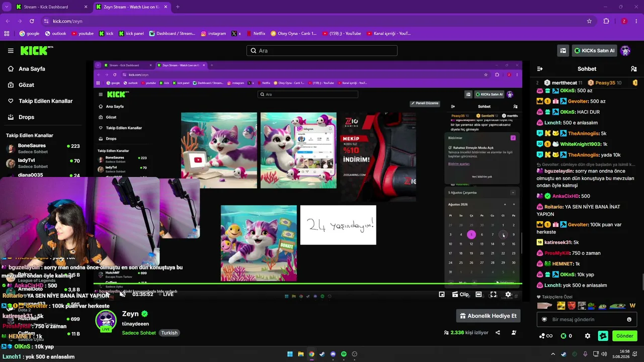Open a new browser tab
Screen dimensions: 644x362
178,7
